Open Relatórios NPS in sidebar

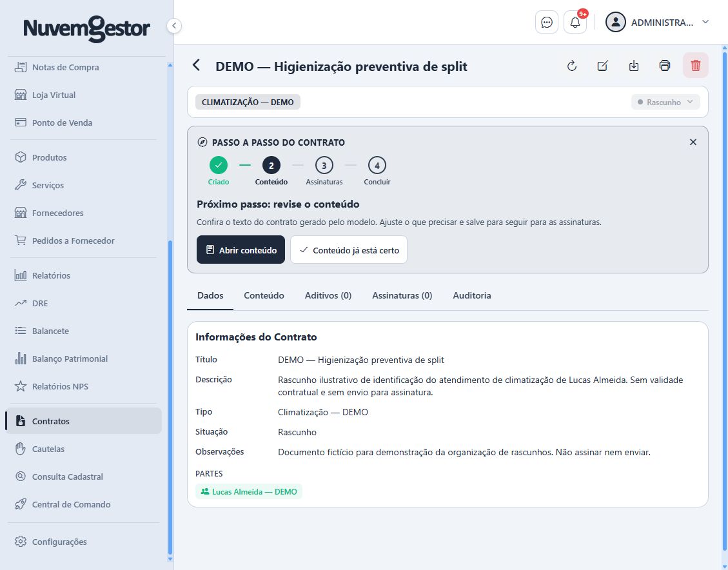[85, 387]
